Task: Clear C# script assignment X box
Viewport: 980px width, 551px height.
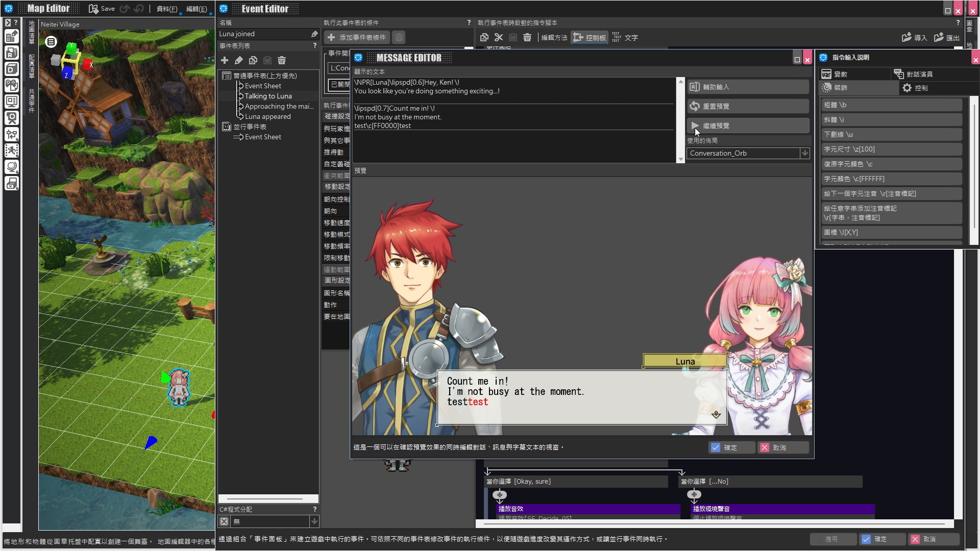Action: [x=224, y=521]
